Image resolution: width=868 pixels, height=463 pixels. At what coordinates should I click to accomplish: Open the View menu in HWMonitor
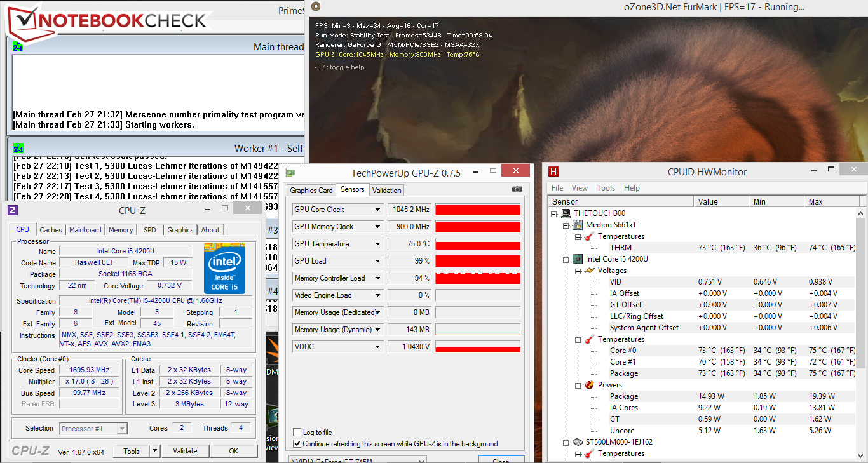point(580,188)
